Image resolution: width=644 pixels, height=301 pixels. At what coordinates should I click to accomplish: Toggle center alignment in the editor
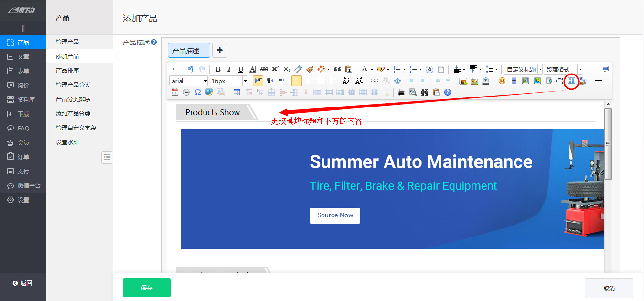coord(309,81)
